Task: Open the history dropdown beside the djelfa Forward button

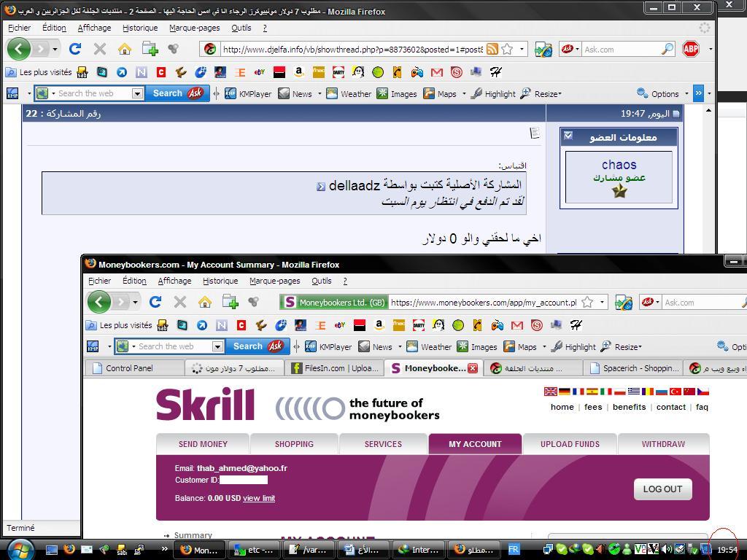Action: pyautogui.click(x=55, y=49)
